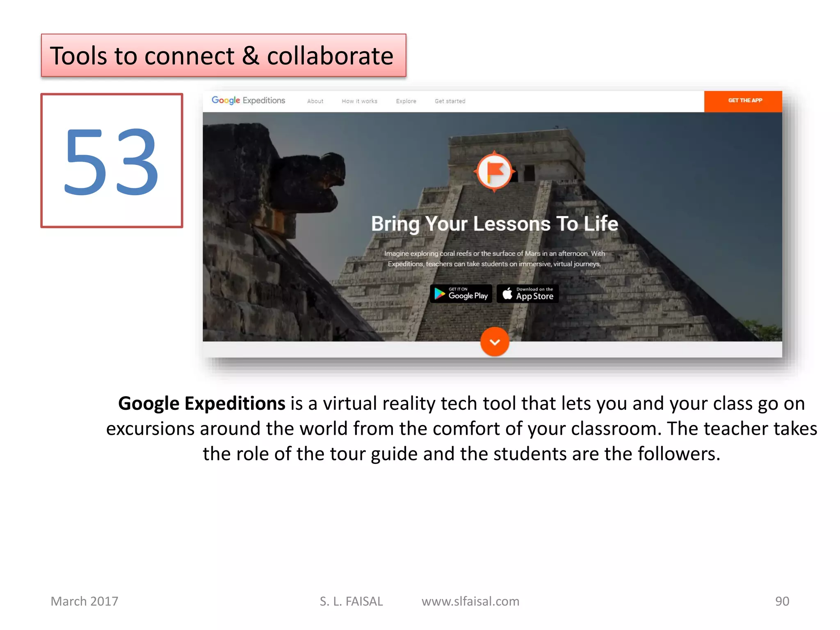Select the Tools to connect & collaborate title
Screen dimensions: 840x630
224,55
